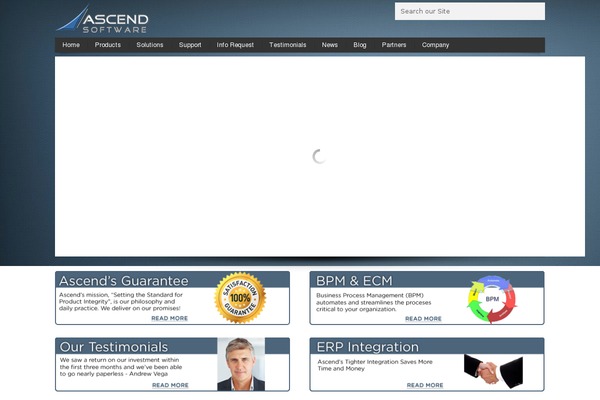Click Read More under BPM & ECM
Viewport: 600px width, 400px height.
(423, 318)
